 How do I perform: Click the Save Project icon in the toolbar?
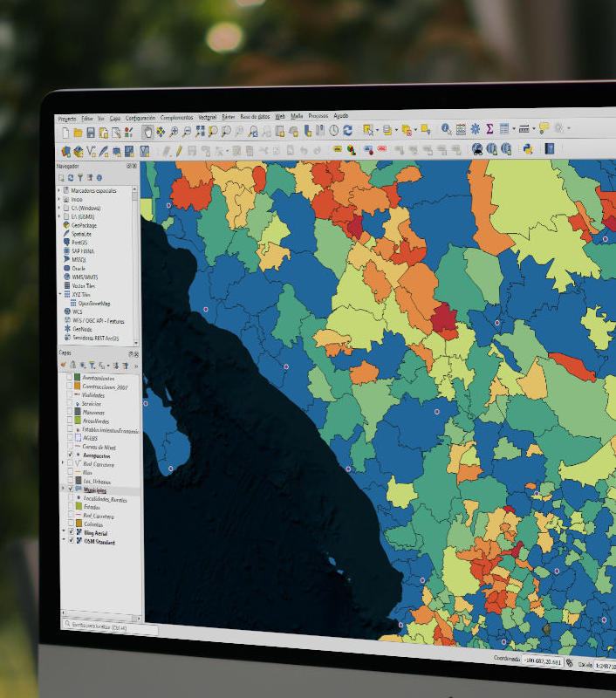point(90,133)
